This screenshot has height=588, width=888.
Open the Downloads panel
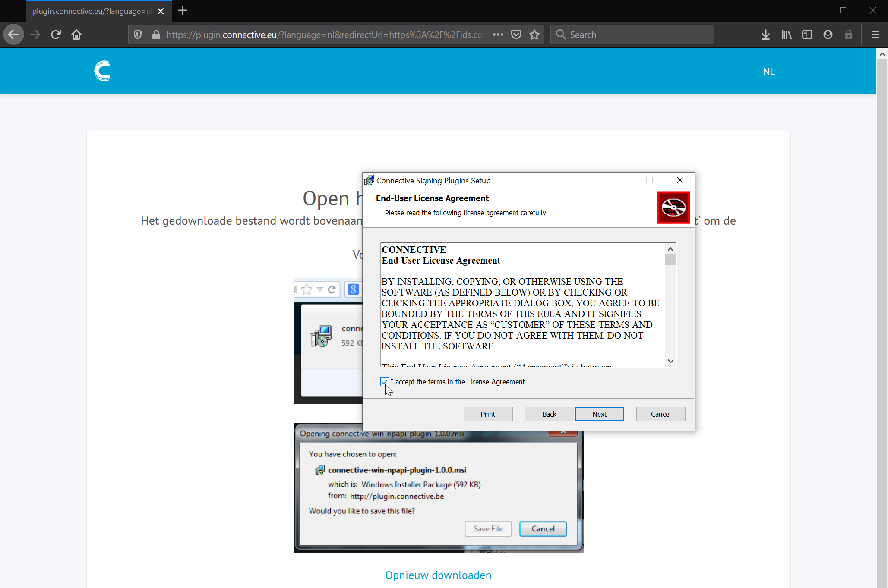766,35
